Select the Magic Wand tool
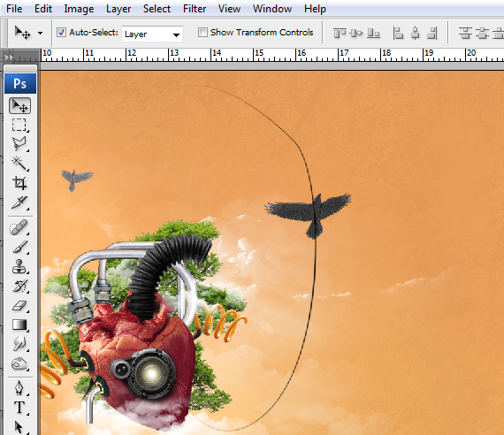This screenshot has height=435, width=504. tap(19, 164)
